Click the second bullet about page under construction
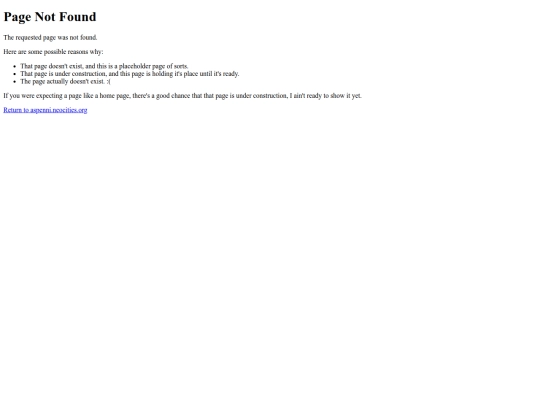This screenshot has width=540, height=405. [129, 74]
